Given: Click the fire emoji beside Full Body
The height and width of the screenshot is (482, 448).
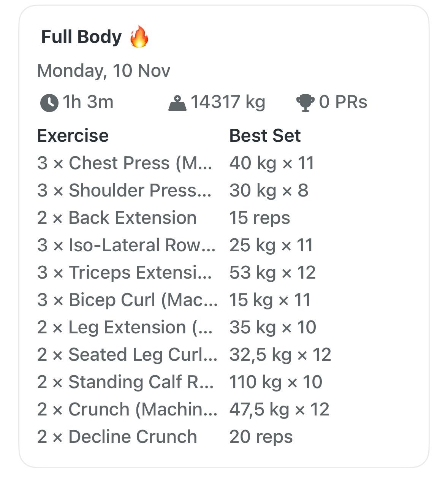Looking at the screenshot, I should (139, 37).
